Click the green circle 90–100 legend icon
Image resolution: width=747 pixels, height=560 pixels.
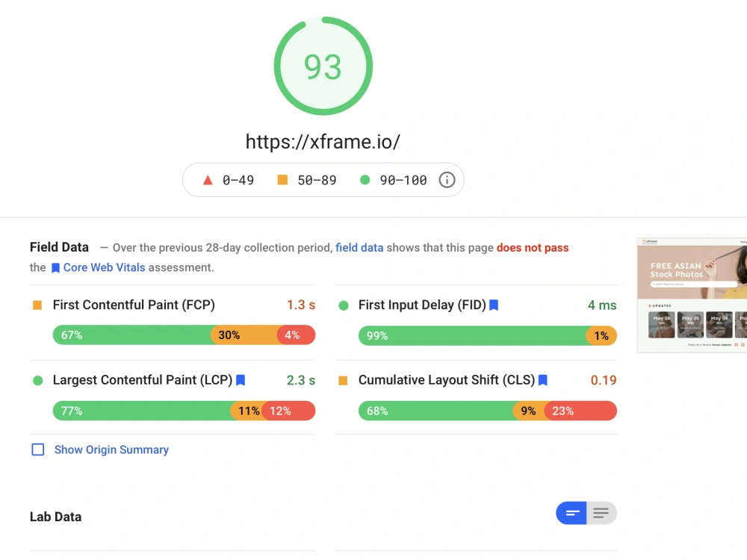point(365,179)
